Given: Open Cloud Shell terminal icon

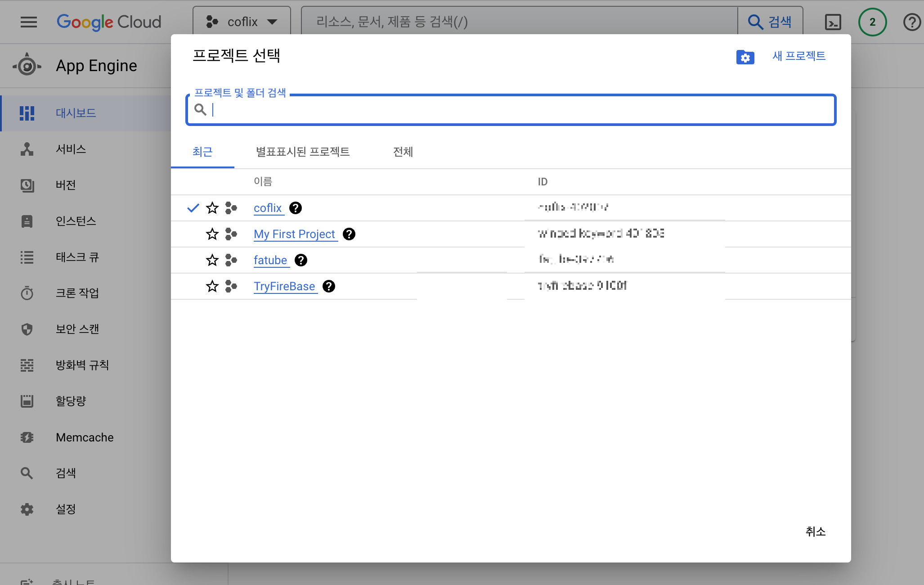Looking at the screenshot, I should coord(833,22).
